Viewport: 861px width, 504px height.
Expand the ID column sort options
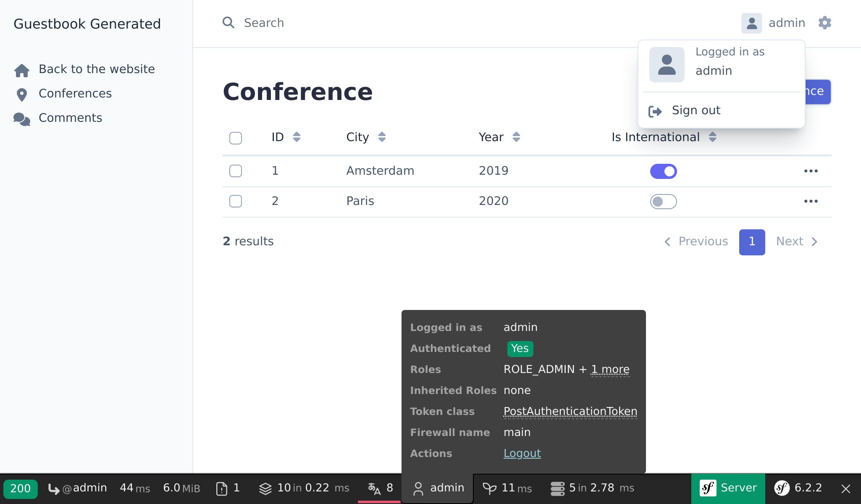click(297, 137)
